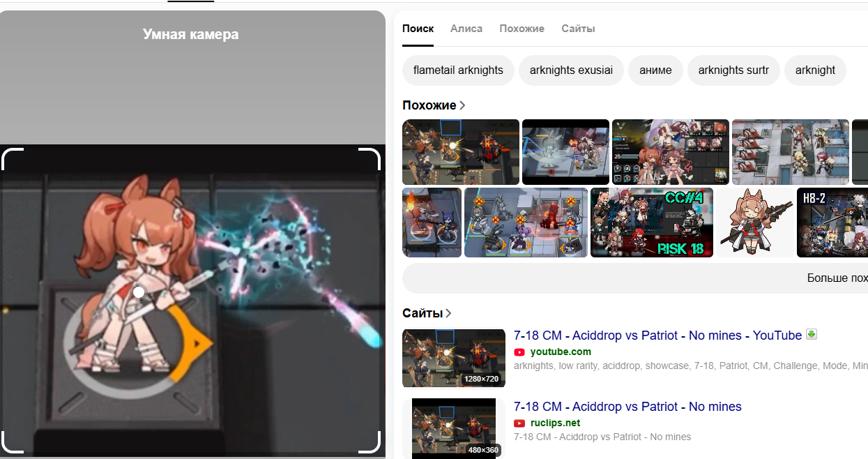Open the second top-row similar image with blue lines
The image size is (868, 459).
[565, 152]
